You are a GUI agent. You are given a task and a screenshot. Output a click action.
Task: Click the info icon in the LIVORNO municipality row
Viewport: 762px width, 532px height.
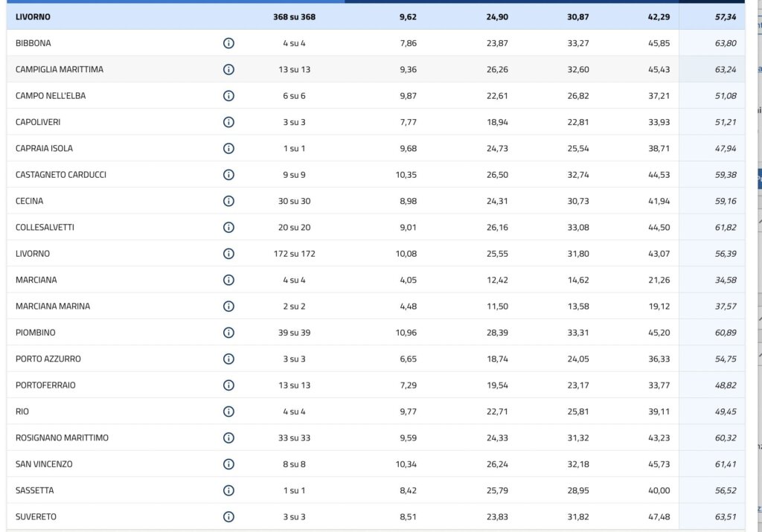228,254
